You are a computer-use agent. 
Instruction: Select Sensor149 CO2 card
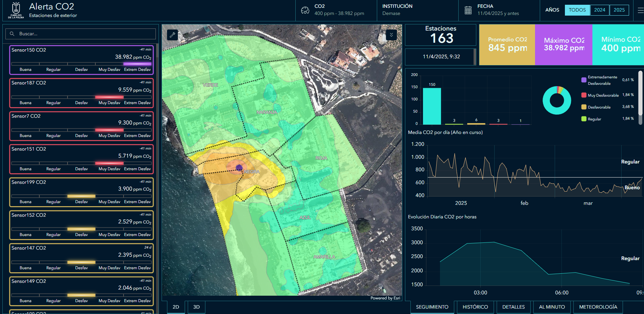81,291
